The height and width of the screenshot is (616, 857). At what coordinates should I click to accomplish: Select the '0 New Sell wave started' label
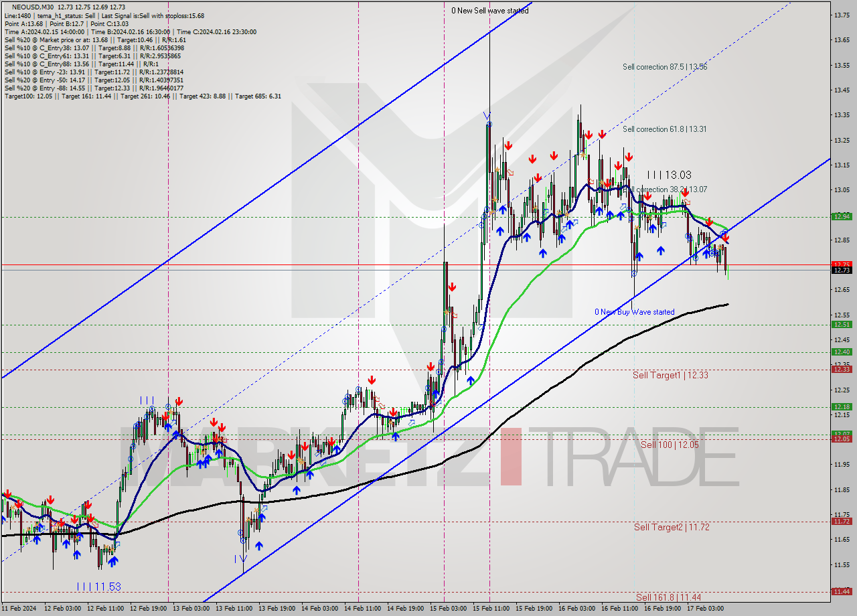489,11
